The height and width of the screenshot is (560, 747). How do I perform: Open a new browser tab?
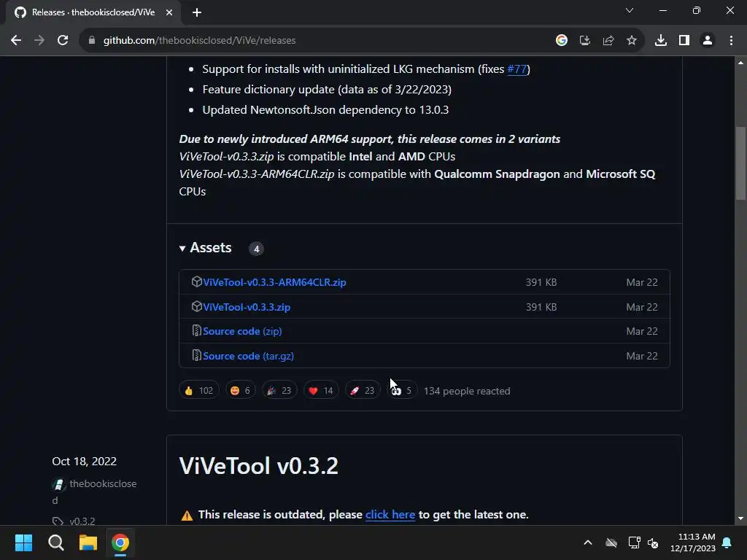click(x=197, y=12)
